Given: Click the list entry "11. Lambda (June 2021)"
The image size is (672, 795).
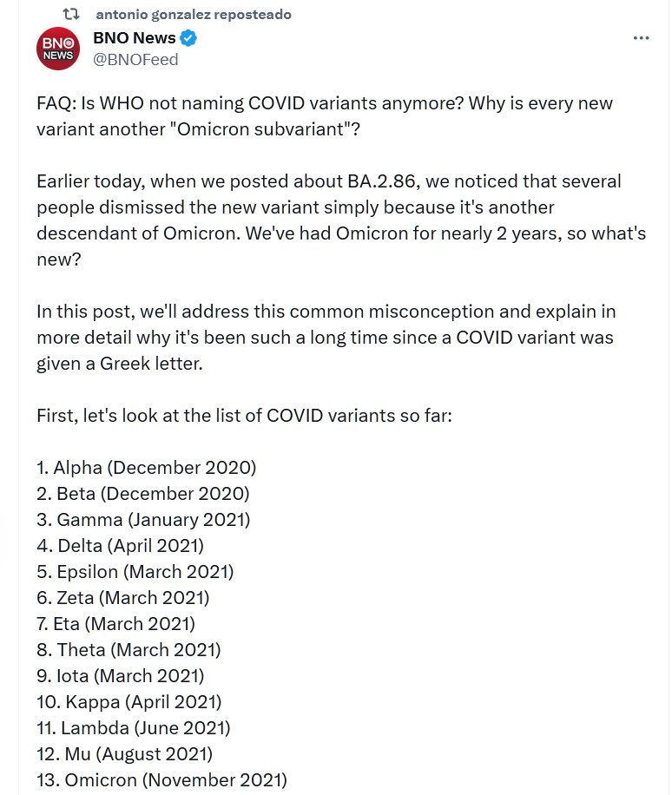Looking at the screenshot, I should click(134, 727).
